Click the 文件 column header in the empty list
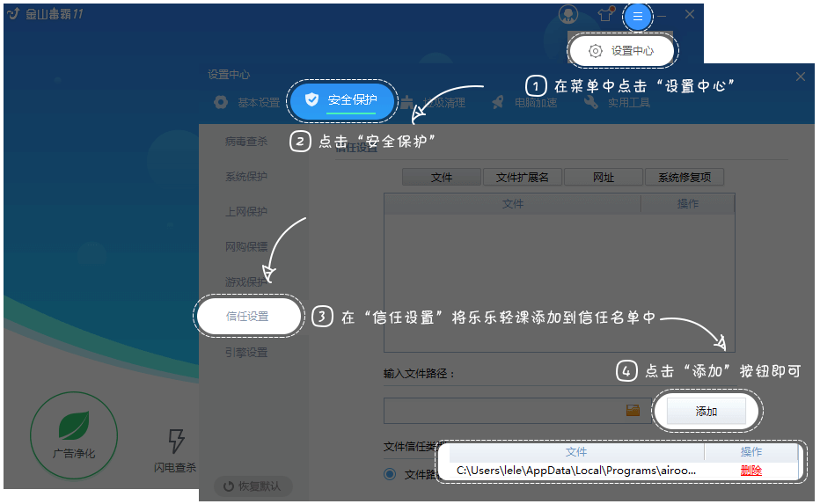 tap(512, 204)
